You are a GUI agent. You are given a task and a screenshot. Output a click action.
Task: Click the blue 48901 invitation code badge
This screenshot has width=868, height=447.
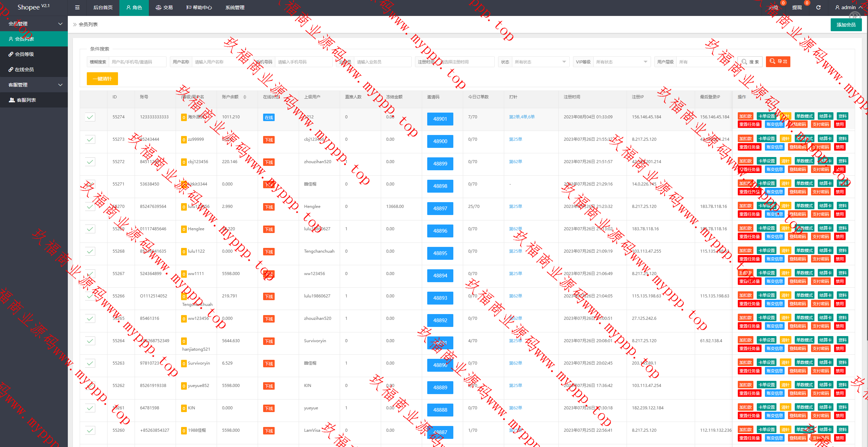[440, 119]
